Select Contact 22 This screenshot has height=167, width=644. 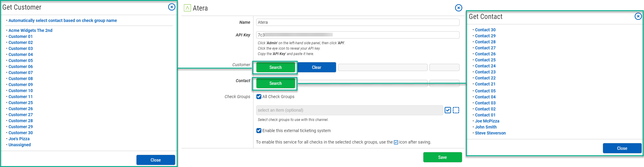coord(485,78)
